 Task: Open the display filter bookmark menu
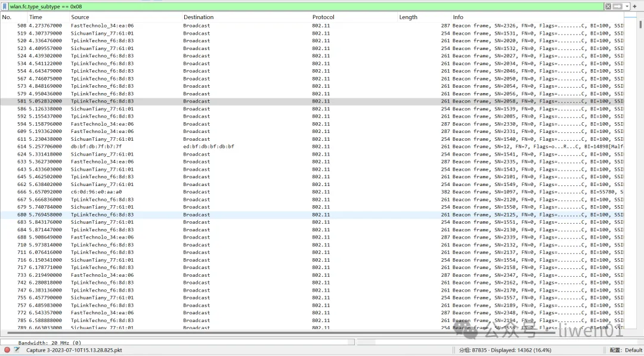coord(5,6)
